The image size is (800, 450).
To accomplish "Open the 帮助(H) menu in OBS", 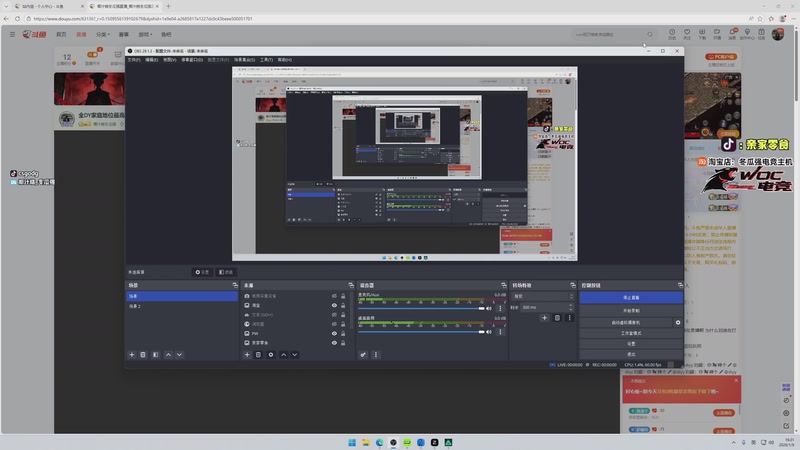I will 285,60.
